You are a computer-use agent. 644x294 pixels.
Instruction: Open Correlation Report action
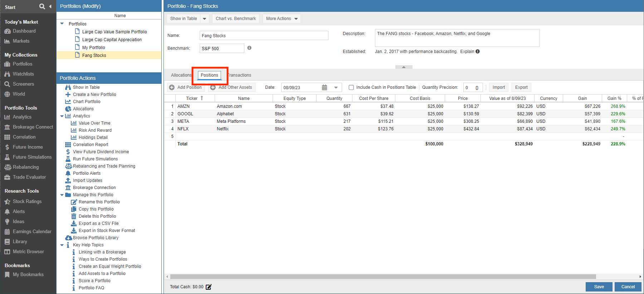[x=91, y=145]
